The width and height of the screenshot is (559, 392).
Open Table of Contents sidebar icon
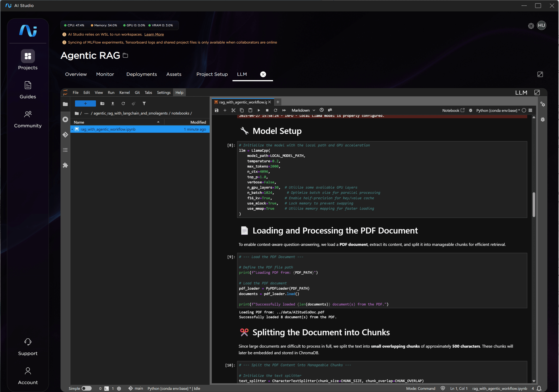pos(65,150)
